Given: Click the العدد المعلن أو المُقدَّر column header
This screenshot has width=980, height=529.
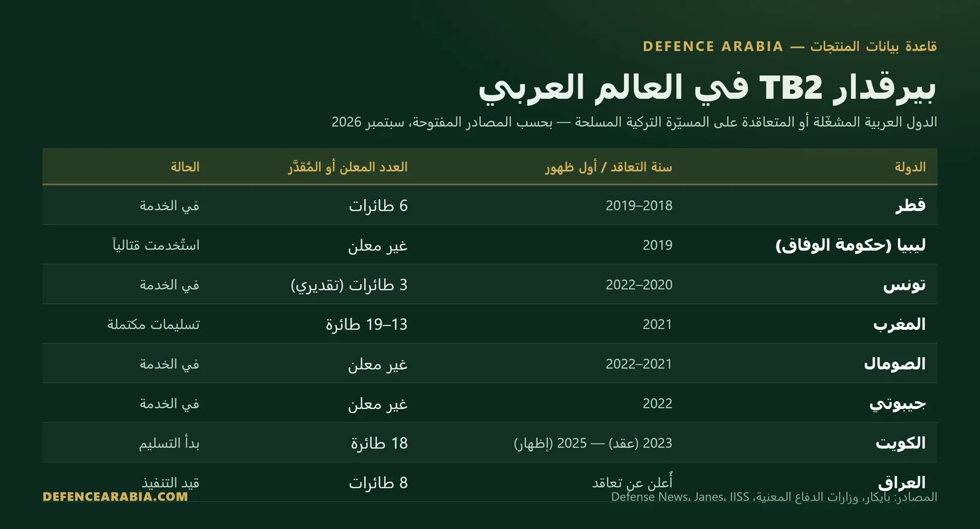Looking at the screenshot, I should (x=348, y=167).
